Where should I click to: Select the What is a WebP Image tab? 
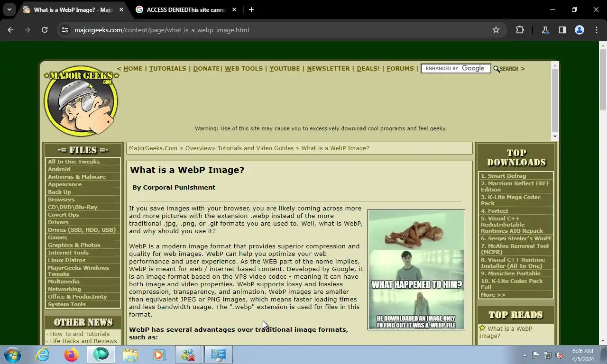(x=73, y=9)
